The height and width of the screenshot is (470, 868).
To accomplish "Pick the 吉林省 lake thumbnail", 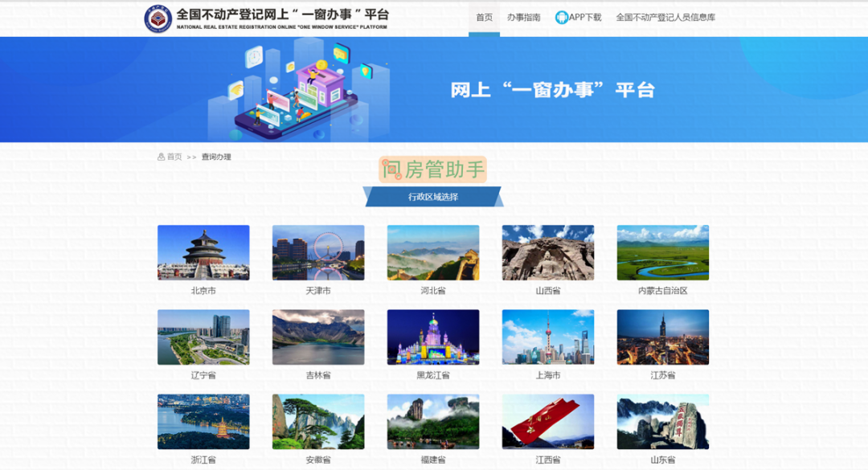I will 318,337.
